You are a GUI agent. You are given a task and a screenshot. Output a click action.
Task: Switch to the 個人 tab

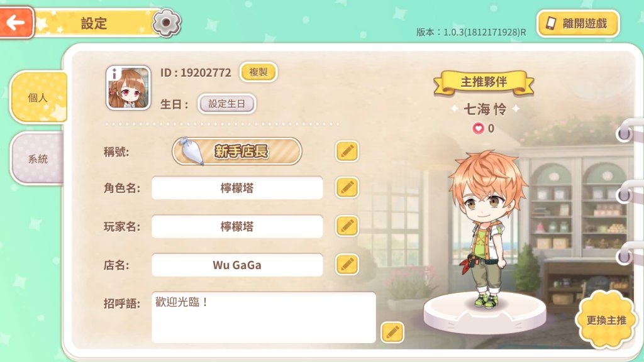38,97
